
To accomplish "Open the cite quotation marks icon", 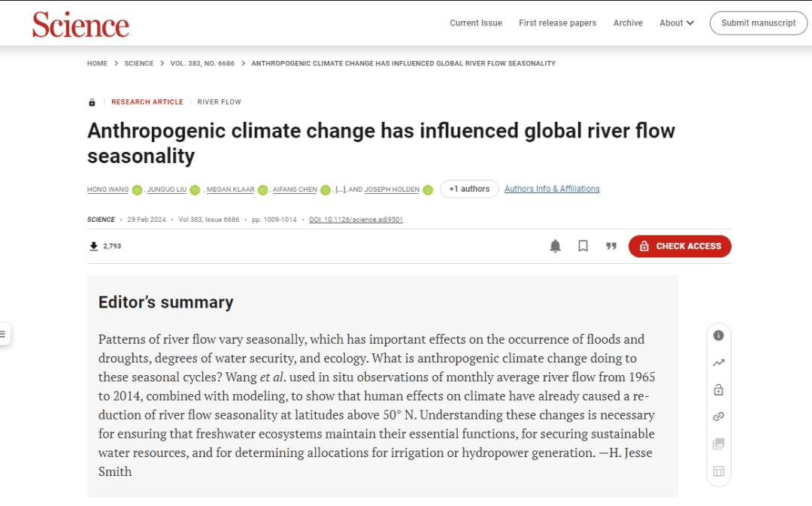I will tap(611, 246).
